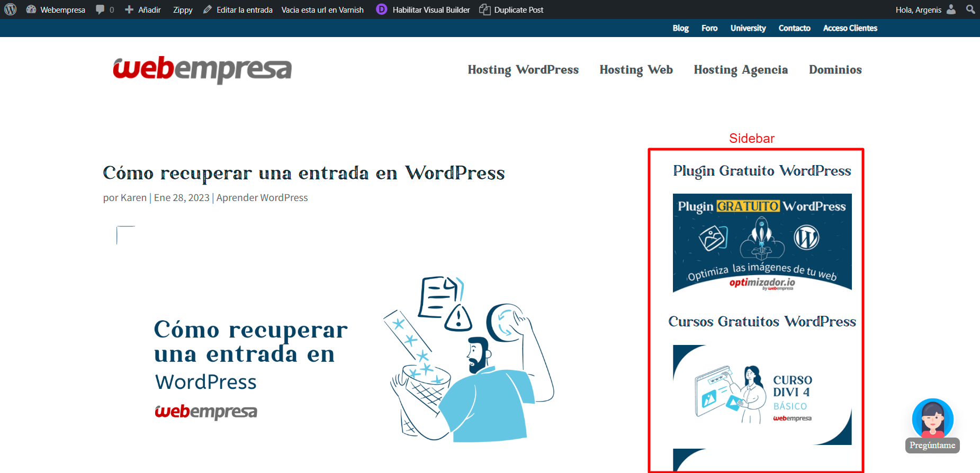Open the Contacto link

[794, 28]
